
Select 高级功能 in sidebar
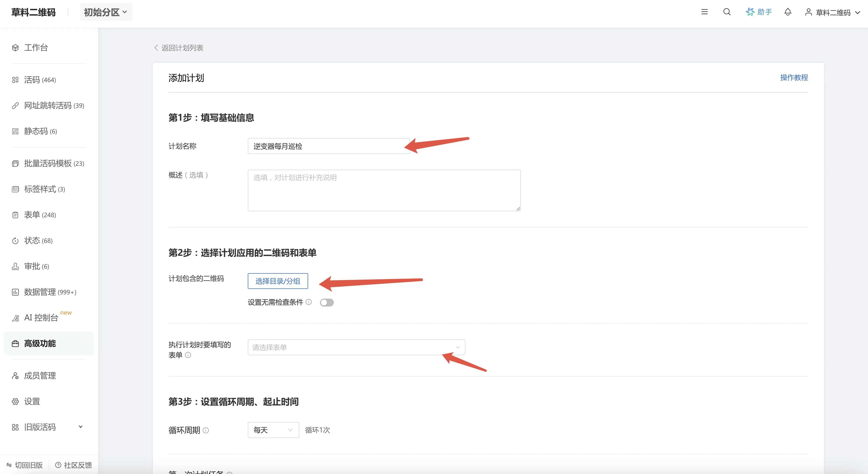point(48,344)
